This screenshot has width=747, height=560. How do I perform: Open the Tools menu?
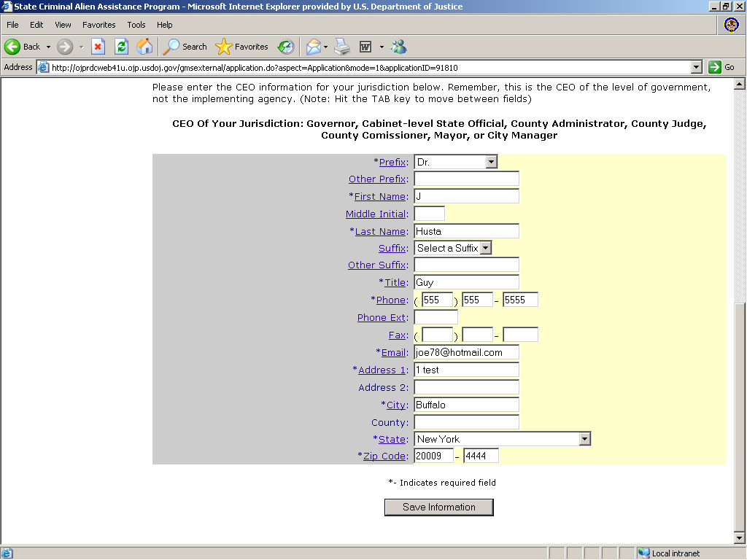(136, 25)
